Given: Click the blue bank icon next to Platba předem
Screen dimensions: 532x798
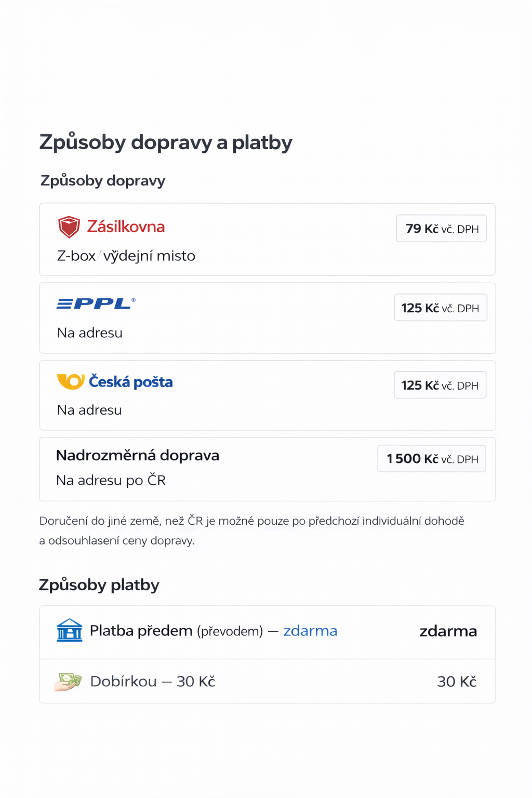Looking at the screenshot, I should (69, 631).
